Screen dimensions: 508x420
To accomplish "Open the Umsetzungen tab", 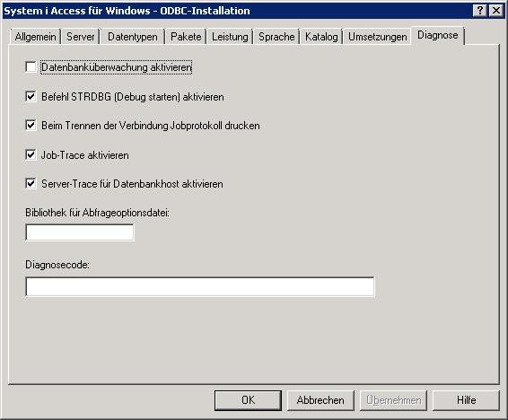I will (x=378, y=37).
